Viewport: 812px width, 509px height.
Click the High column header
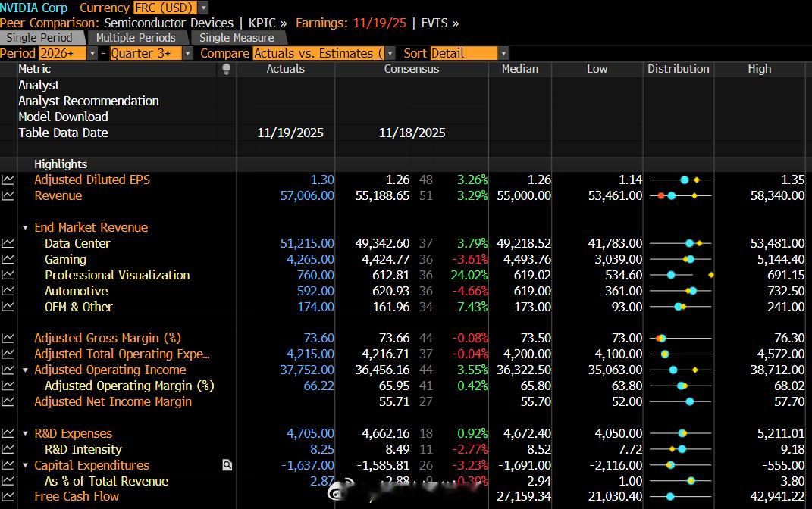(760, 70)
